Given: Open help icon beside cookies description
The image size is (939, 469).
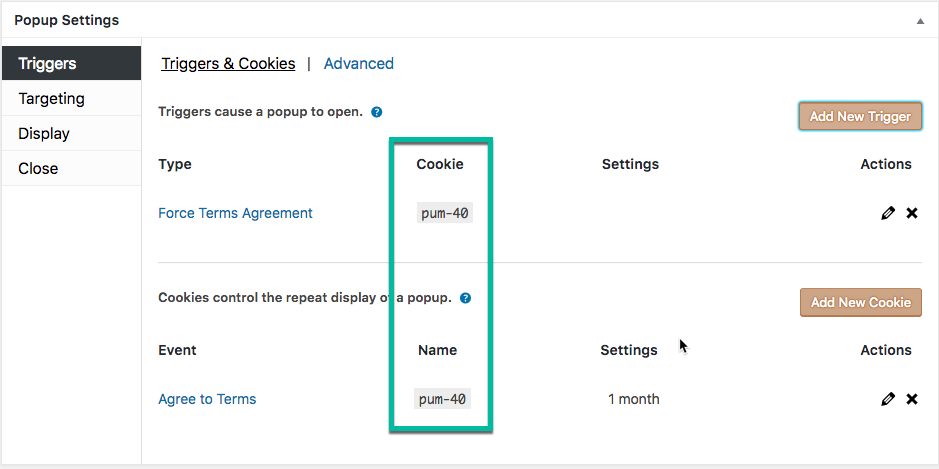Looking at the screenshot, I should tap(465, 298).
